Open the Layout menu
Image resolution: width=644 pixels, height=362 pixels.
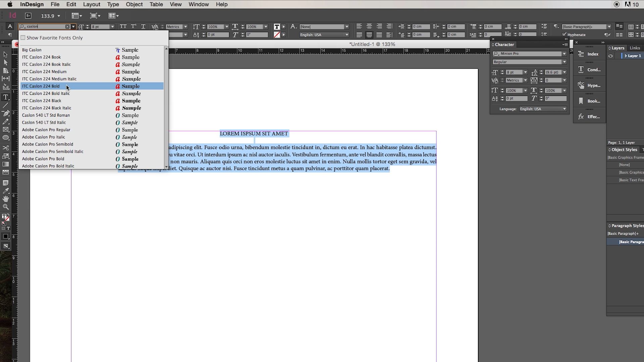click(x=92, y=4)
